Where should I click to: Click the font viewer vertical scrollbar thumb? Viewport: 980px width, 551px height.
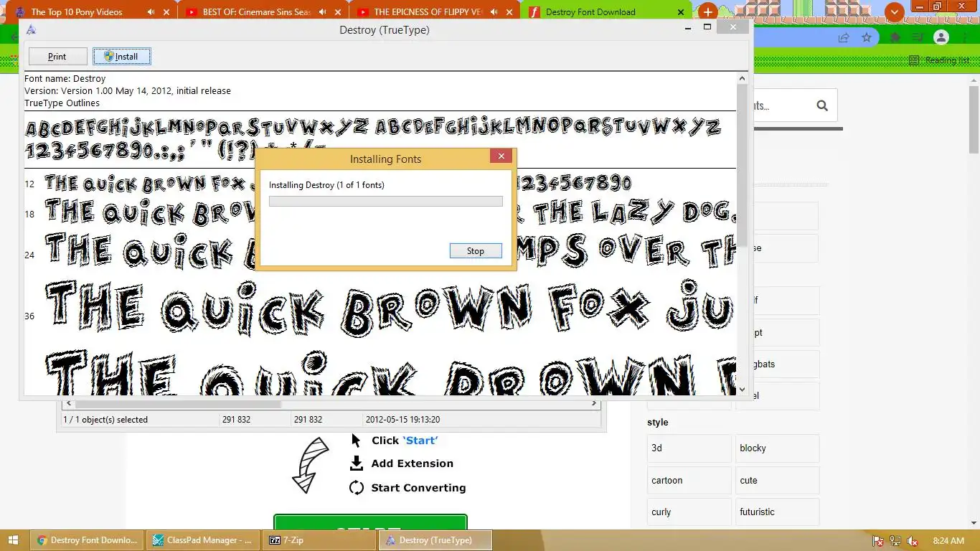click(742, 165)
